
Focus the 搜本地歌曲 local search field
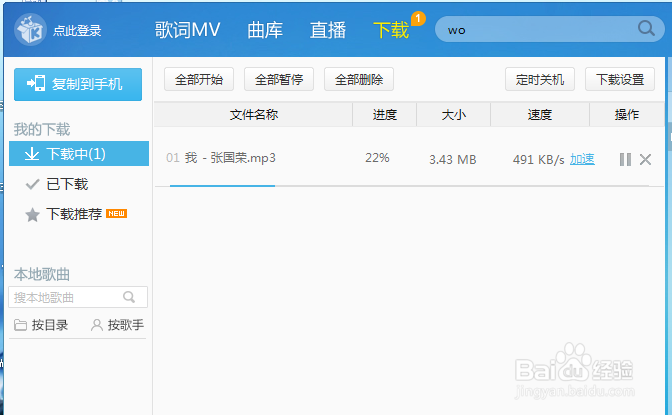[78, 297]
